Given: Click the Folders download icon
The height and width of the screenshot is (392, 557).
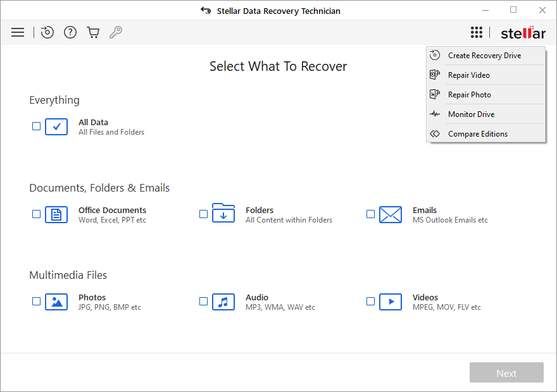Looking at the screenshot, I should point(223,213).
